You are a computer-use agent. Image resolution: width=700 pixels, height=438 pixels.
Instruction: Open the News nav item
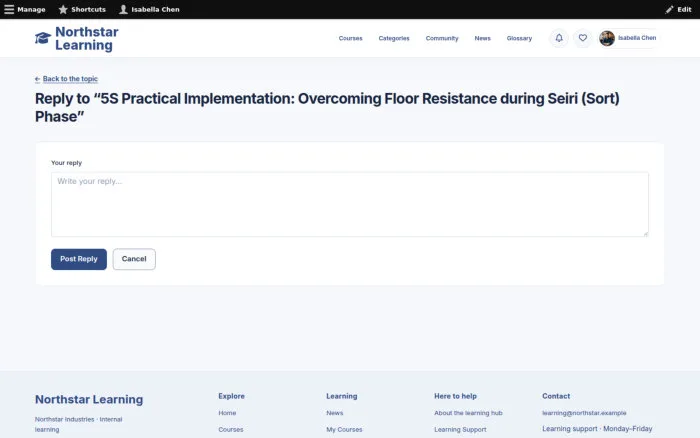pos(482,38)
